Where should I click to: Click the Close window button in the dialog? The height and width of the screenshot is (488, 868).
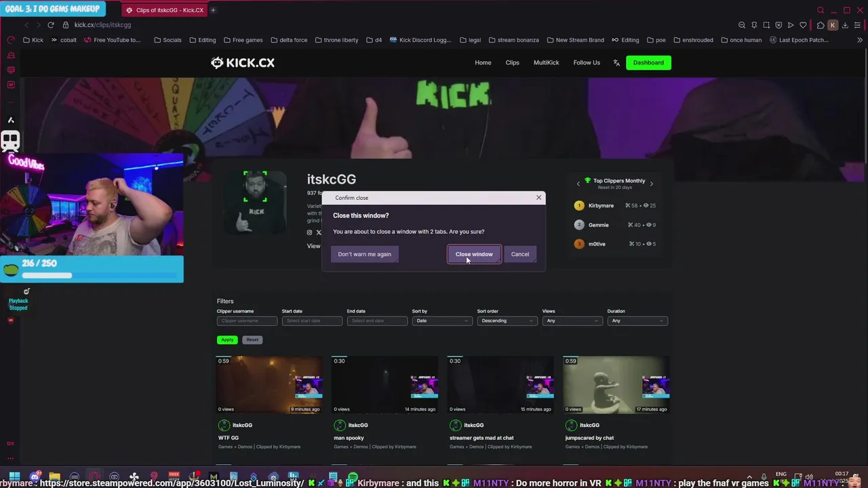click(474, 254)
